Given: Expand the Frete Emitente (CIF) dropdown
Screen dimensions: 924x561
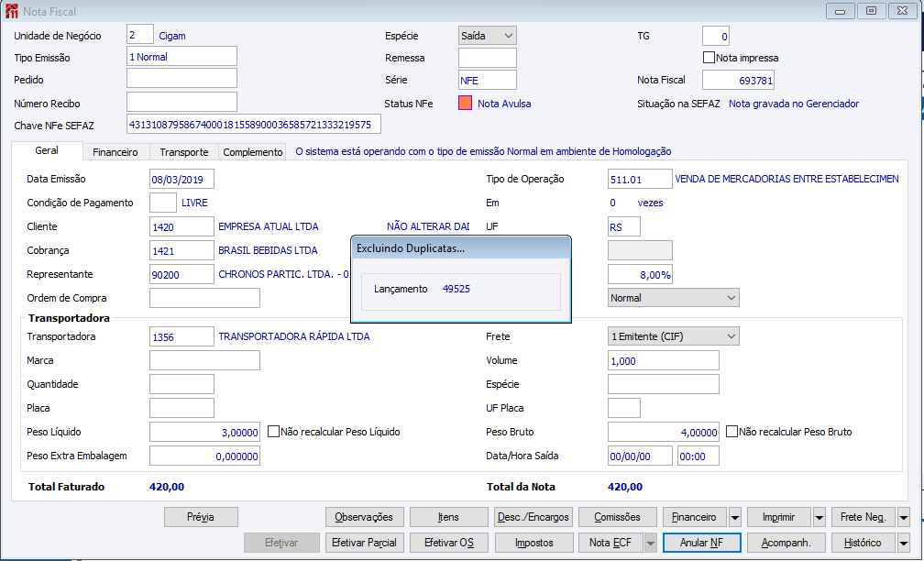Looking at the screenshot, I should point(674,336).
